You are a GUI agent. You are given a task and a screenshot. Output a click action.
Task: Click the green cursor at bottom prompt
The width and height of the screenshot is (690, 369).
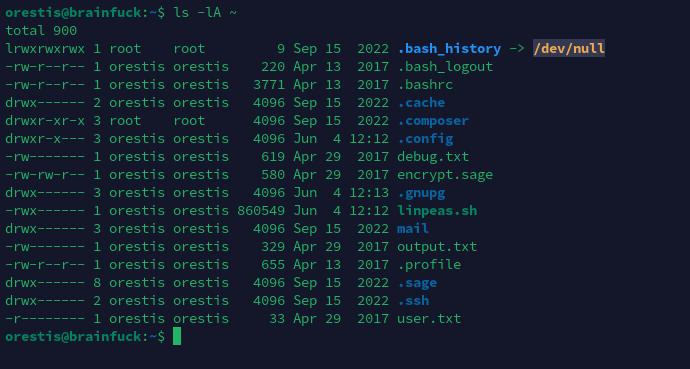pyautogui.click(x=177, y=336)
